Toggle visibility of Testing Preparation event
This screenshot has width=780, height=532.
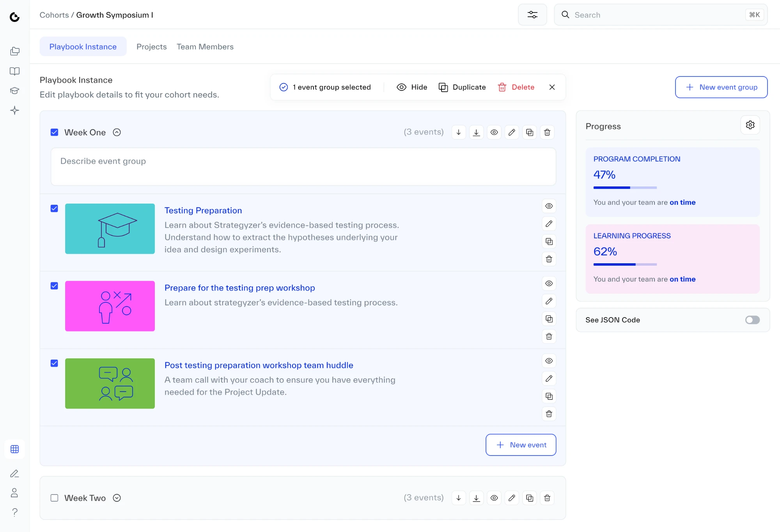(549, 206)
